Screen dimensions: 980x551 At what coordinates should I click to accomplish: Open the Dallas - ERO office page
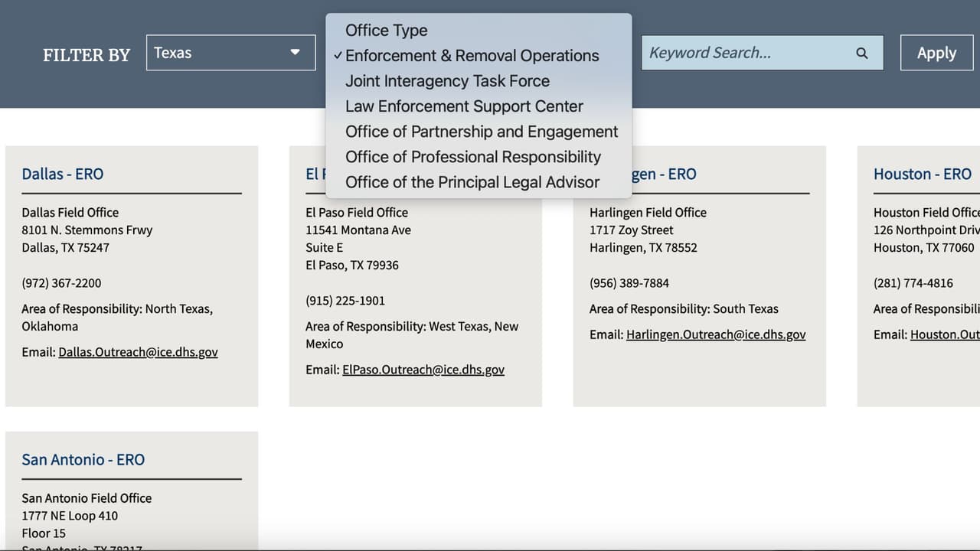coord(63,174)
